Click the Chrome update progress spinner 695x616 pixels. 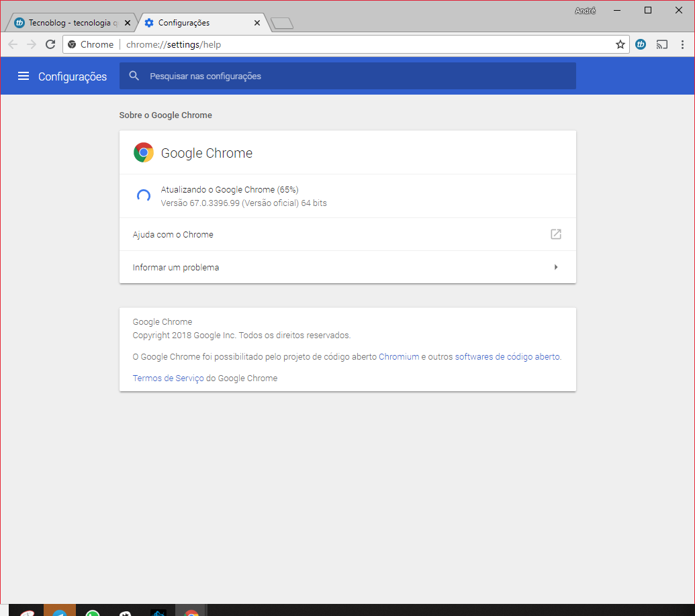pyautogui.click(x=143, y=195)
